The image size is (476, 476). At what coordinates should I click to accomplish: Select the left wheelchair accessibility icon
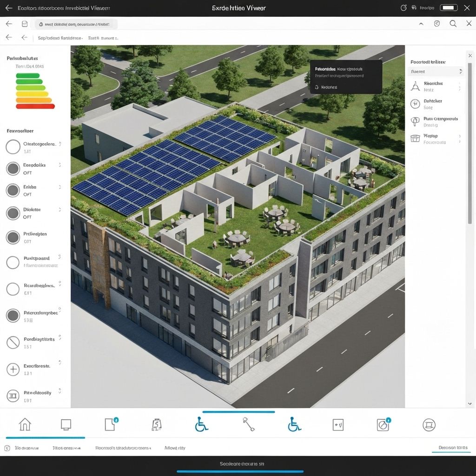pyautogui.click(x=201, y=424)
